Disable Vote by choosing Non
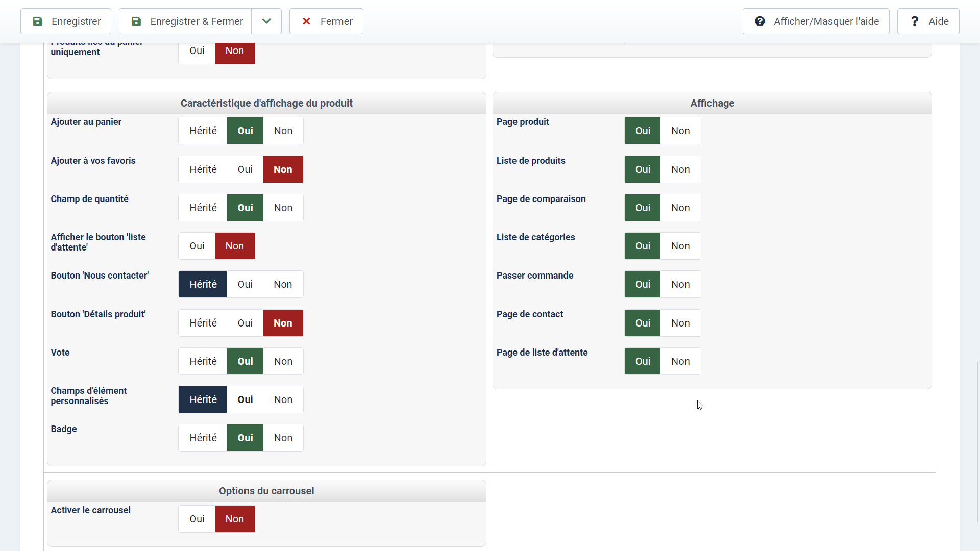This screenshot has height=551, width=980. click(x=283, y=362)
